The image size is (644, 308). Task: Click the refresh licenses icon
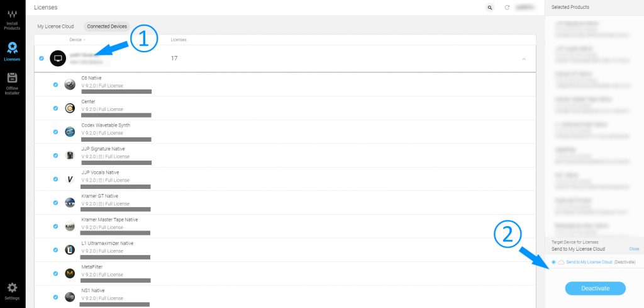(x=507, y=8)
